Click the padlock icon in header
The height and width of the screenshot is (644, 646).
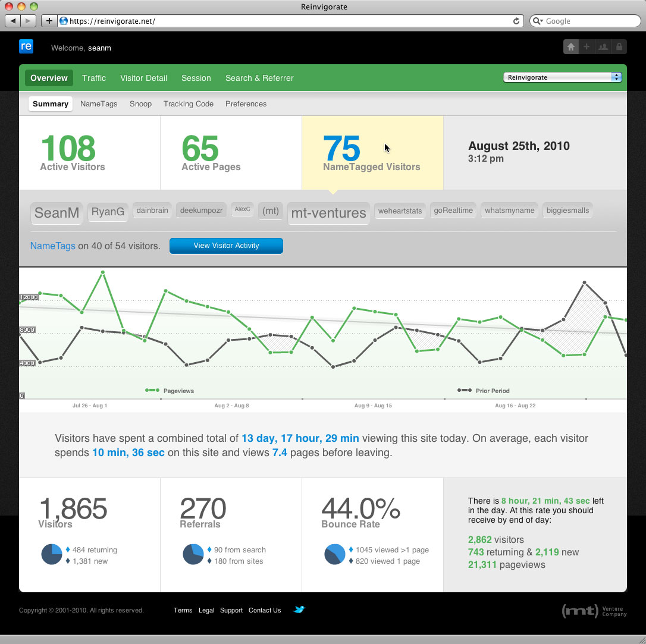tap(619, 47)
